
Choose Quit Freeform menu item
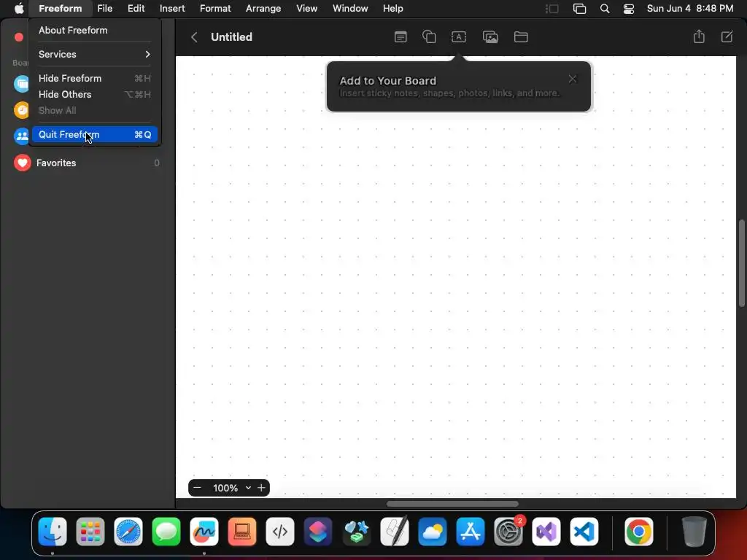94,135
